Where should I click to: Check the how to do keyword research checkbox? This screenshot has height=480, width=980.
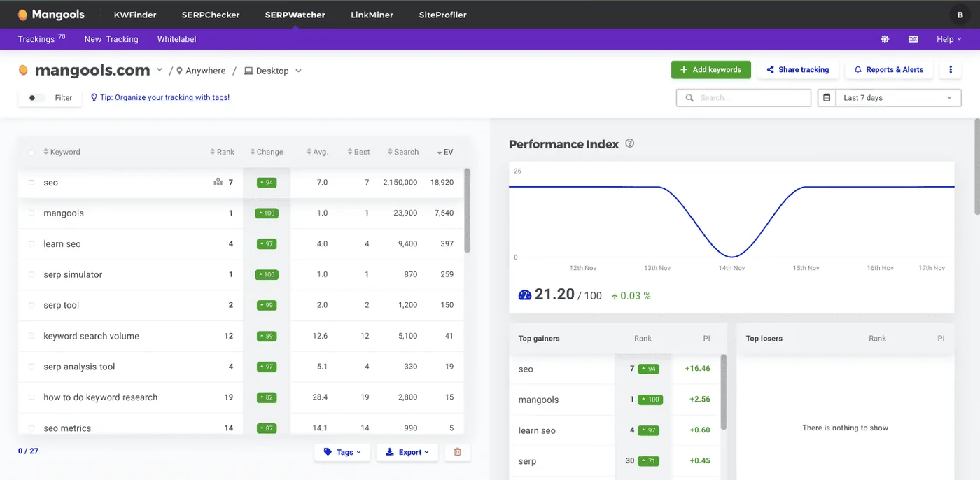pyautogui.click(x=31, y=397)
